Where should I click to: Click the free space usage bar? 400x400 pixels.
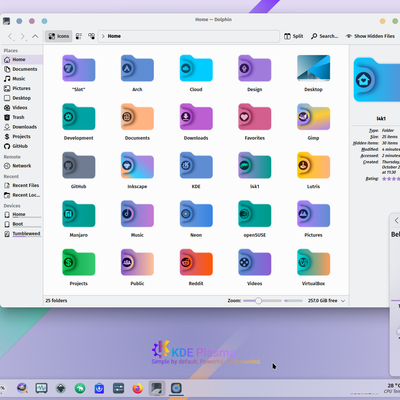[293, 301]
